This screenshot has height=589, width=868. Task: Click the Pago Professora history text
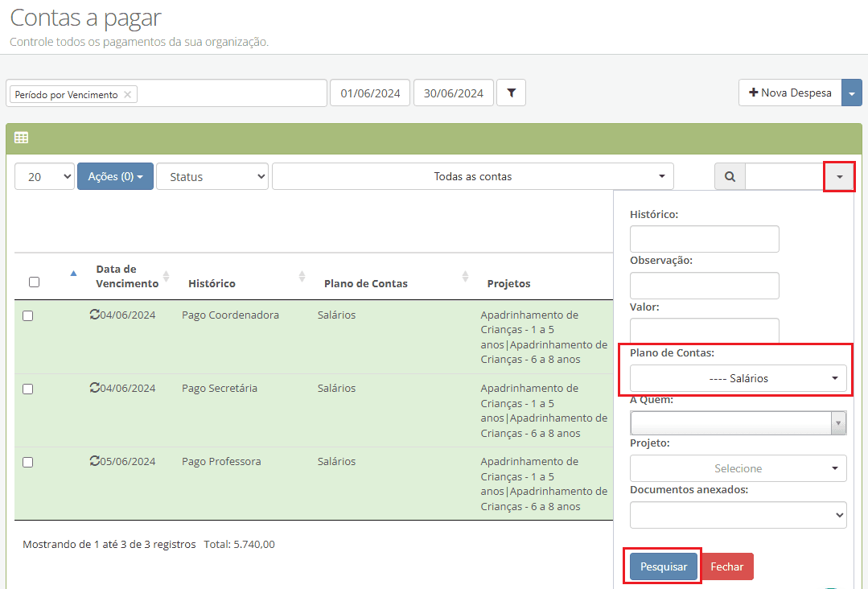221,462
